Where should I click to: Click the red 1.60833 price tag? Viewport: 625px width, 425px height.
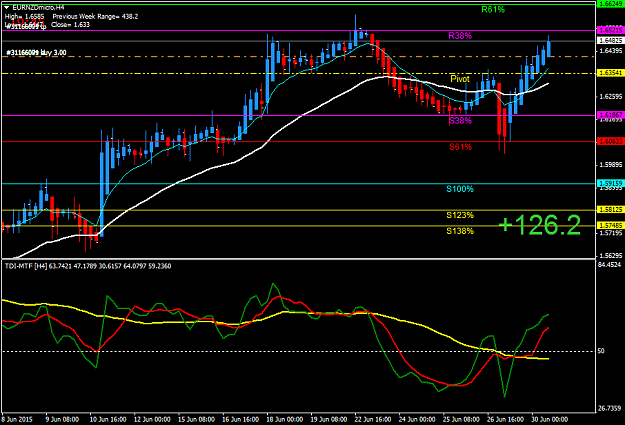click(x=610, y=142)
